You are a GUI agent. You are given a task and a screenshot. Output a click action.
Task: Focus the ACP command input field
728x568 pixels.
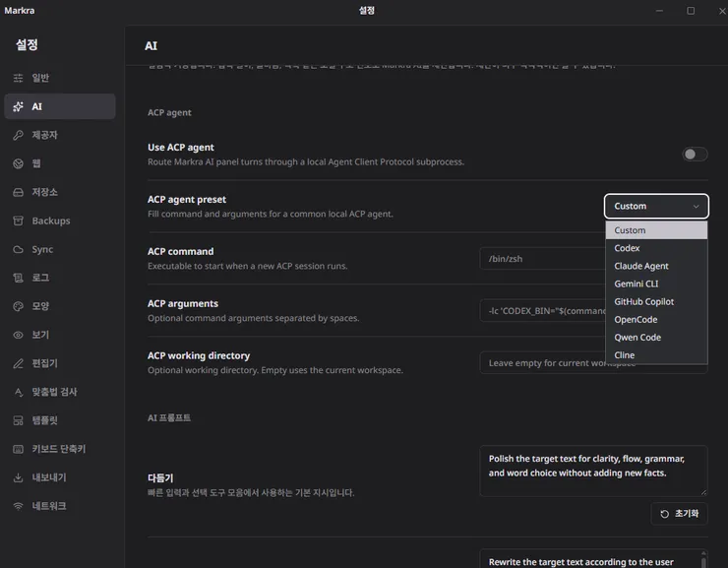(542, 259)
